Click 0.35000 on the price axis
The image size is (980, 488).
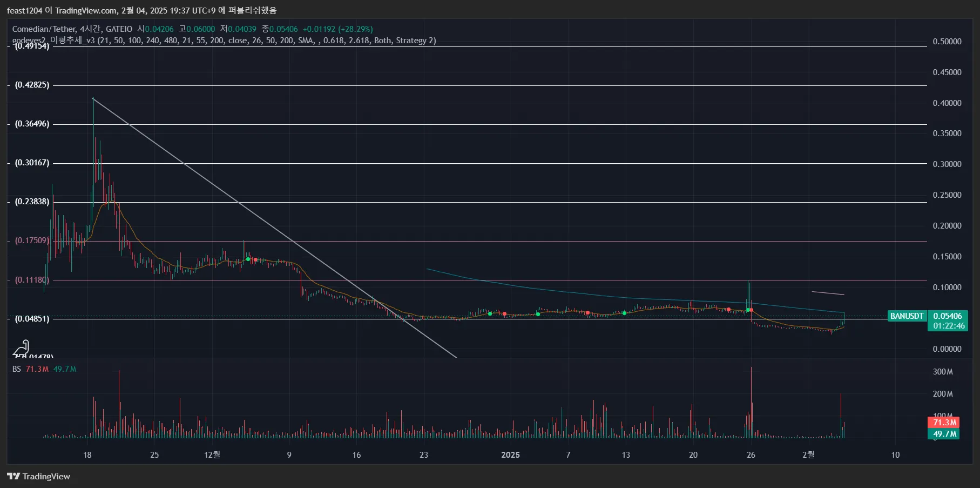(947, 133)
